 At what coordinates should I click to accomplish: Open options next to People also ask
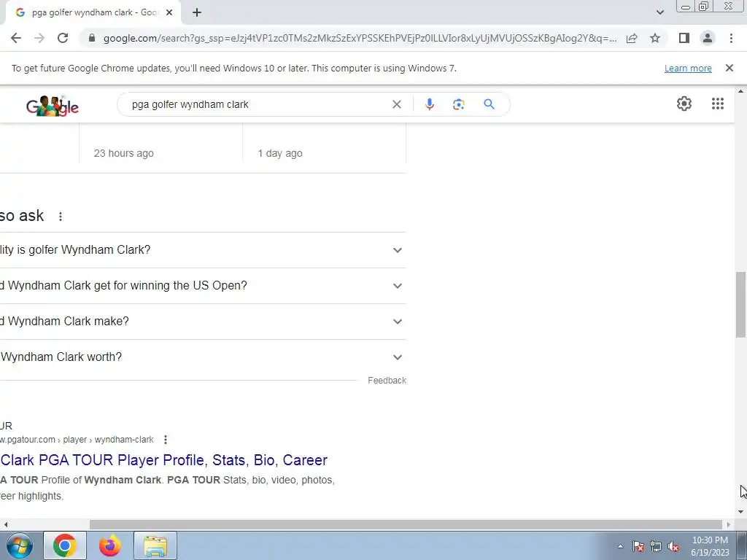(x=61, y=217)
